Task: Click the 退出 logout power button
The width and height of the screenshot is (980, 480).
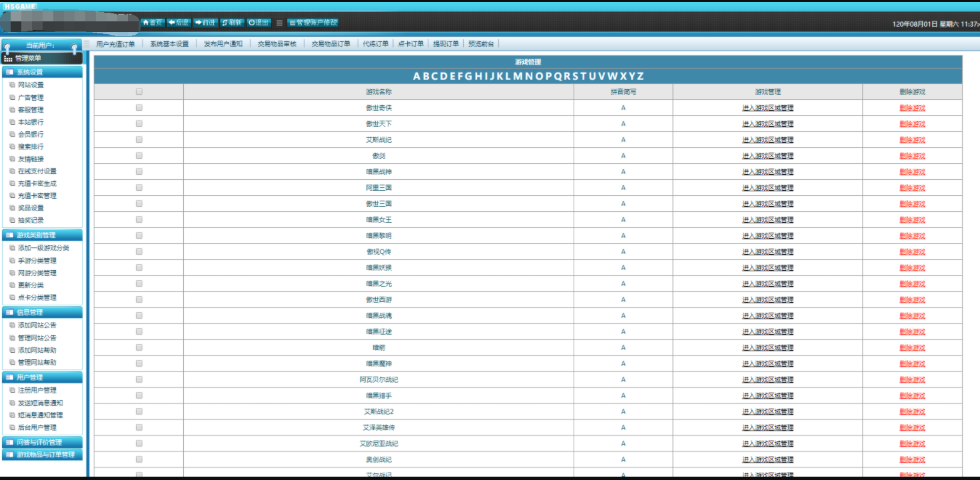Action: point(258,23)
